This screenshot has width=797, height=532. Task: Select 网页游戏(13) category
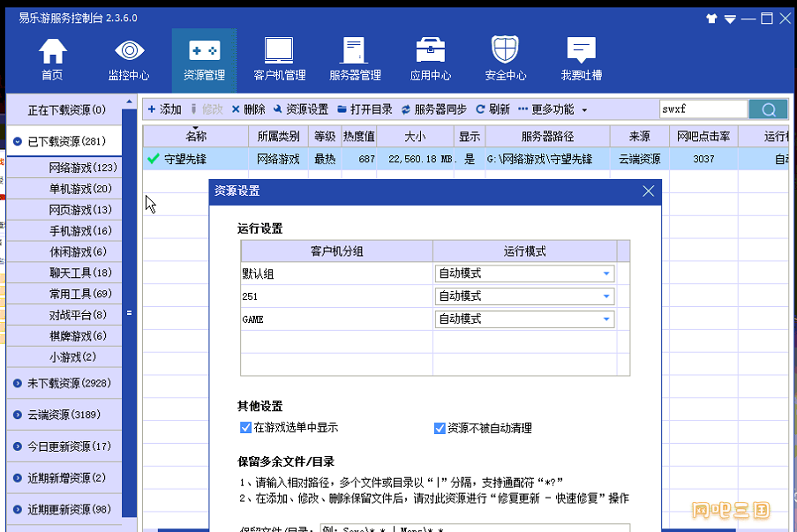coord(64,210)
